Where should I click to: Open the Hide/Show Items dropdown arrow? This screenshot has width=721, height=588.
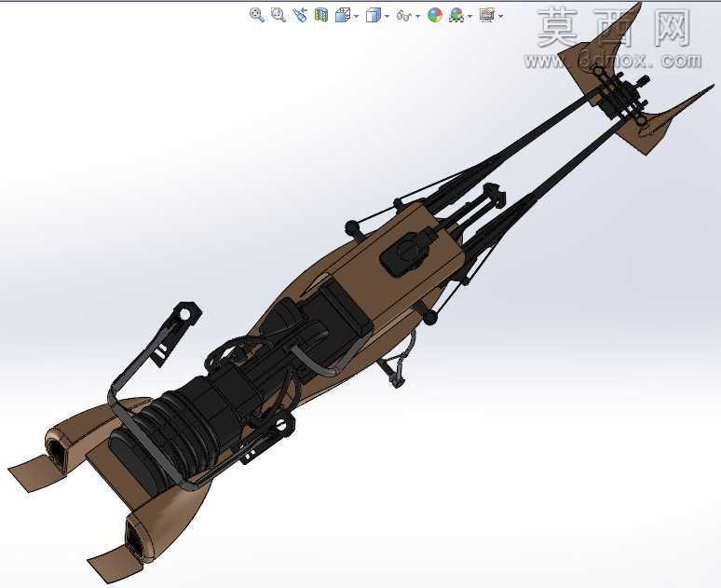(x=417, y=17)
